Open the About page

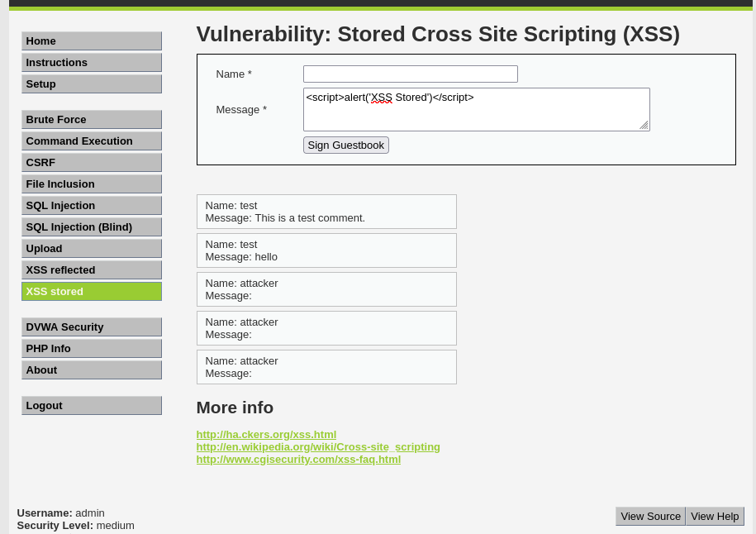[x=92, y=370]
